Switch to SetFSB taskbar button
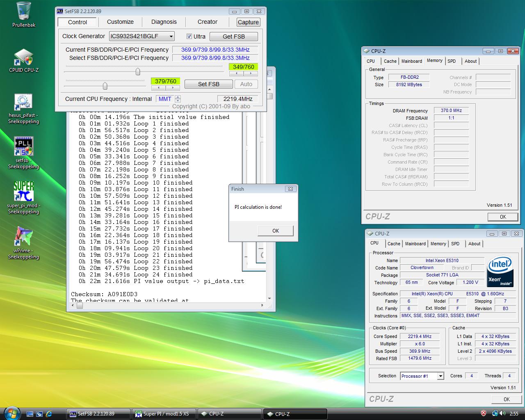 pos(98,414)
